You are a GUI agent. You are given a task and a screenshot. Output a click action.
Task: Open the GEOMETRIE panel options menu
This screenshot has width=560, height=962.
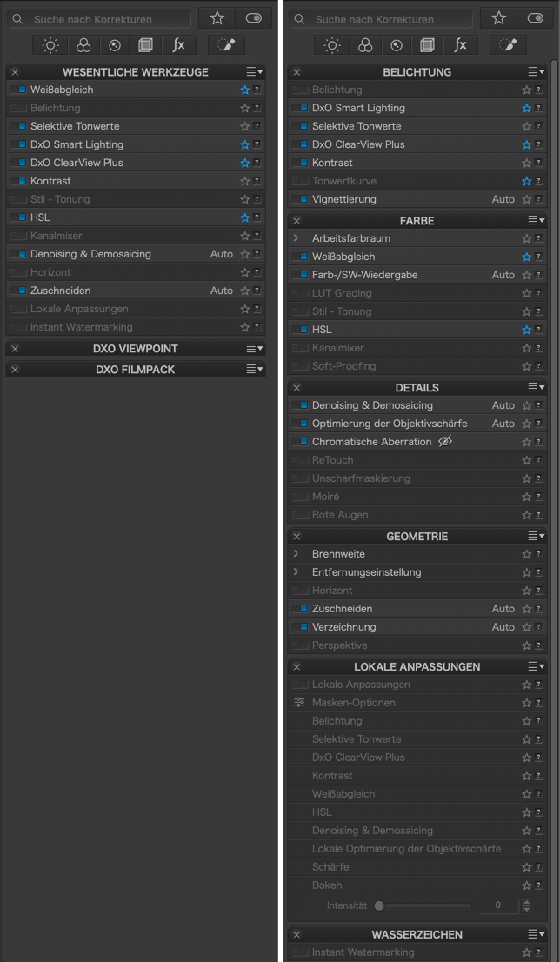[x=537, y=536]
